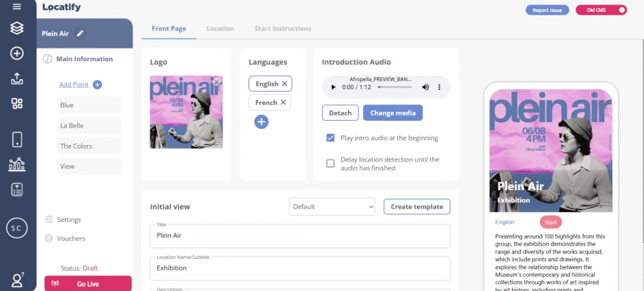Open the SC user avatar

[17, 228]
